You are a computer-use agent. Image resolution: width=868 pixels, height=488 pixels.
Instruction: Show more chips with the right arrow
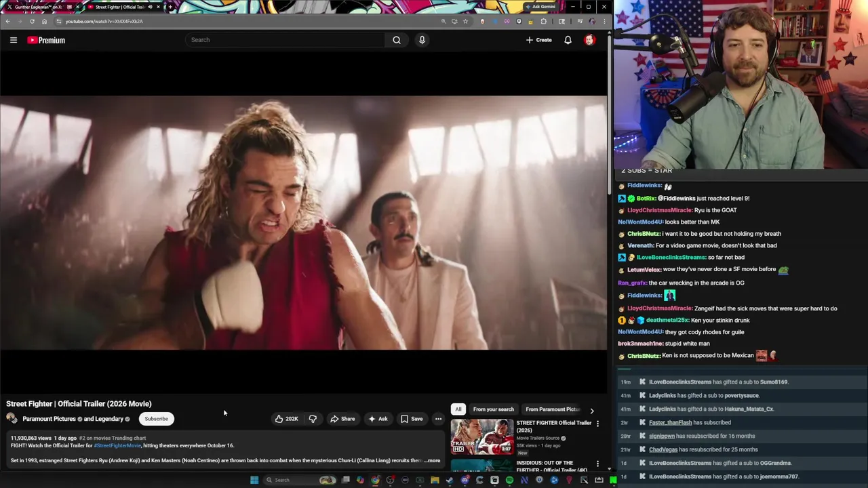pyautogui.click(x=592, y=410)
